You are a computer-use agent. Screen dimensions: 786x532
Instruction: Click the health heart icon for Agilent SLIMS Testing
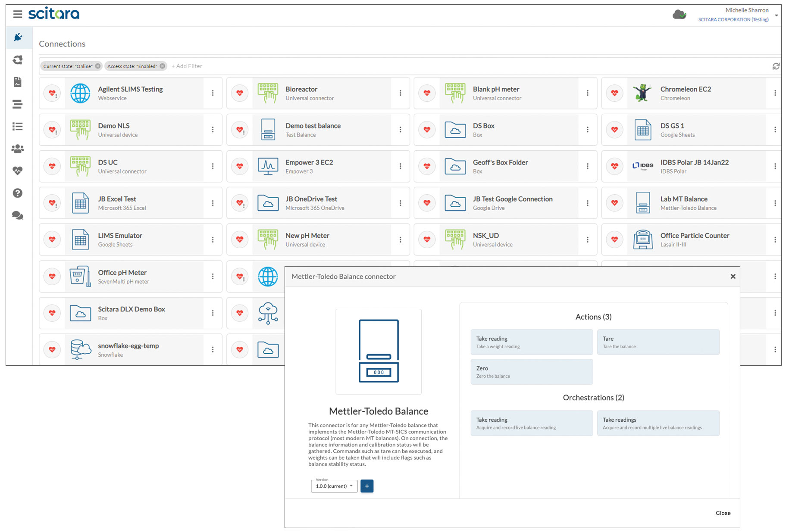coord(52,93)
